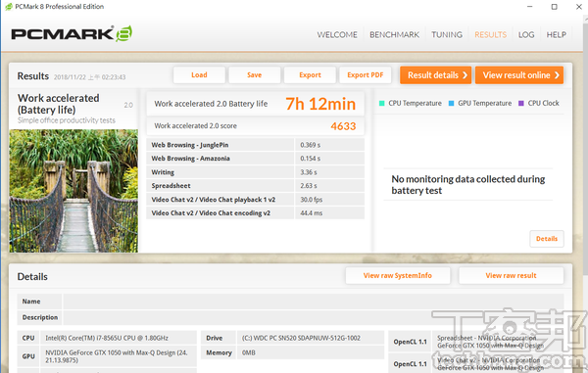Image resolution: width=588 pixels, height=373 pixels.
Task: Click the Export PDF button
Action: tap(366, 75)
